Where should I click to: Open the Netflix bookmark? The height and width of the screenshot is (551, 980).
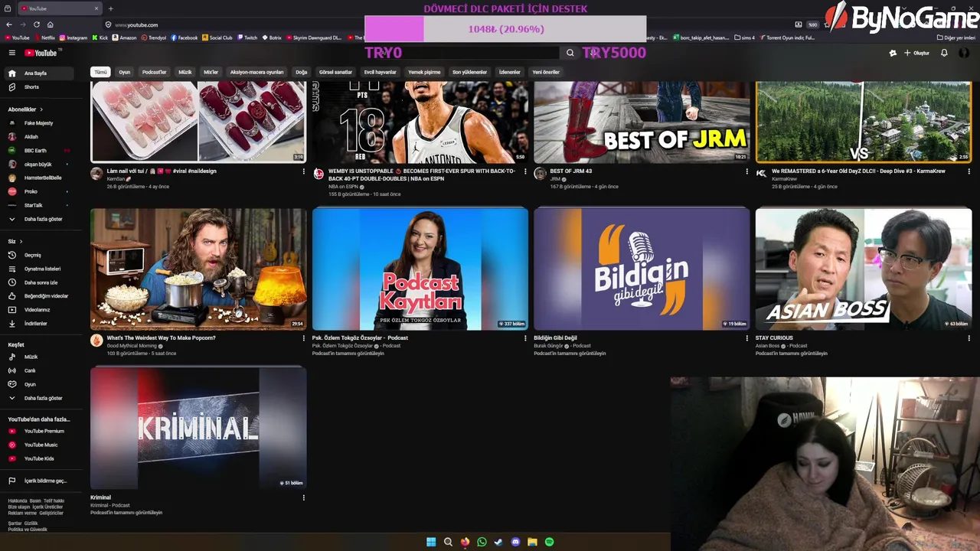(x=44, y=37)
